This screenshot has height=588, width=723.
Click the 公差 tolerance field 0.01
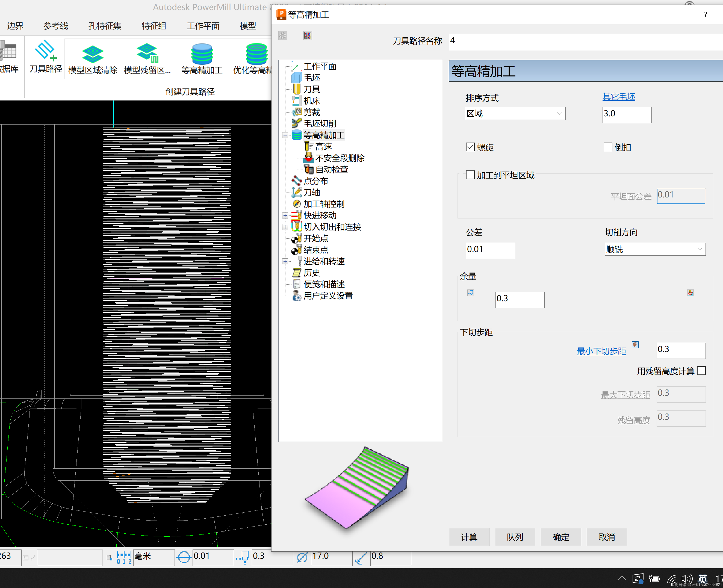coord(490,251)
